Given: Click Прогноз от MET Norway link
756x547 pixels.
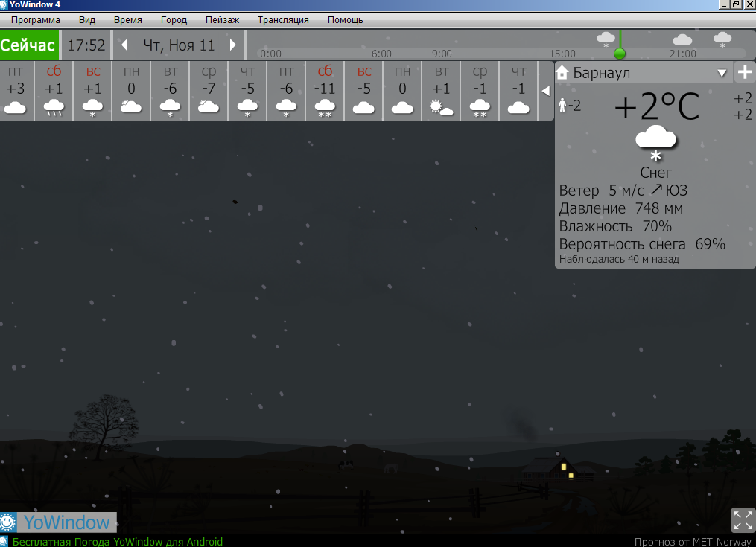Looking at the screenshot, I should pos(693,542).
